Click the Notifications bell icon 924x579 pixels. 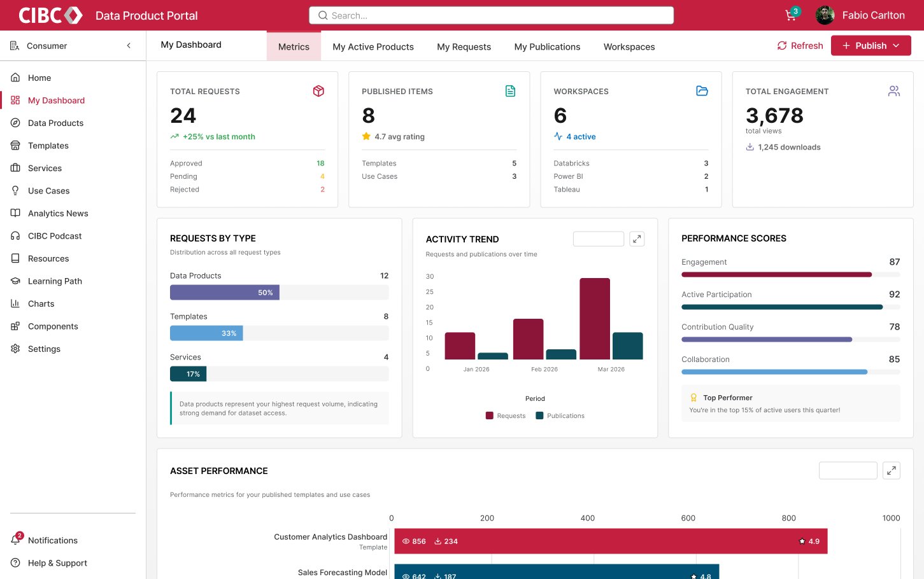(15, 540)
